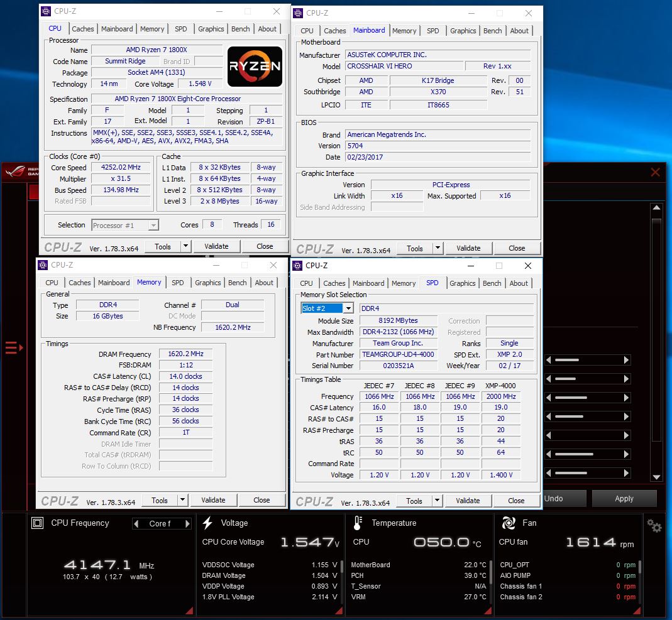Click the CPU-Z title icon in the CPU window
The width and height of the screenshot is (672, 620).
point(46,11)
